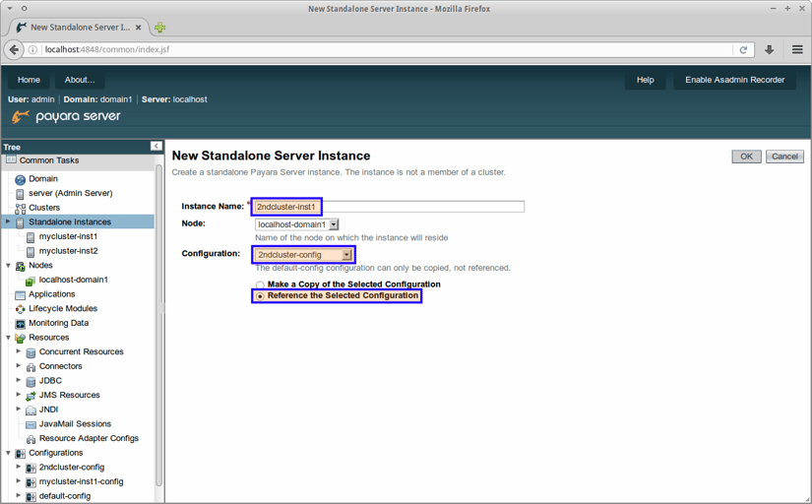Click the Common Tasks icon
The image size is (812, 504).
[11, 160]
